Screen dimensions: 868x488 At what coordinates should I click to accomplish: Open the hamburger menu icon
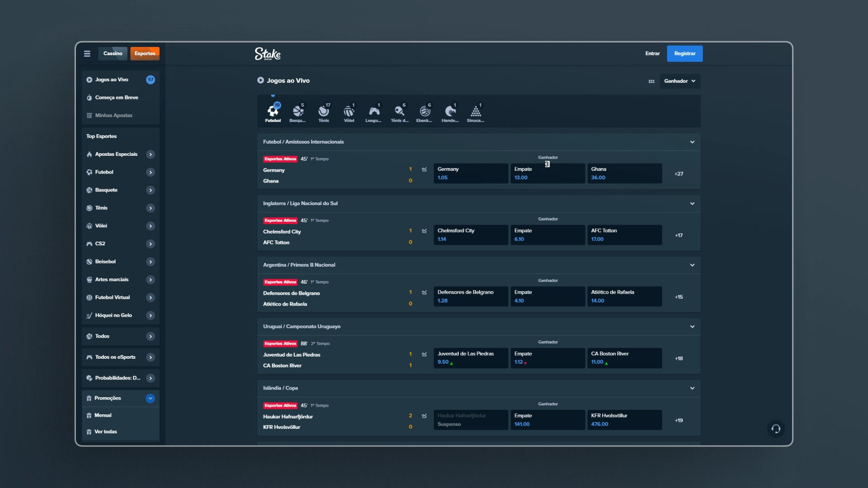87,53
